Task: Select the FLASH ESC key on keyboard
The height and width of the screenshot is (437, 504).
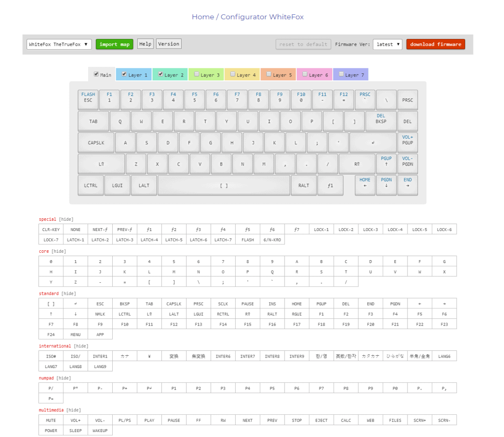Action: [88, 100]
